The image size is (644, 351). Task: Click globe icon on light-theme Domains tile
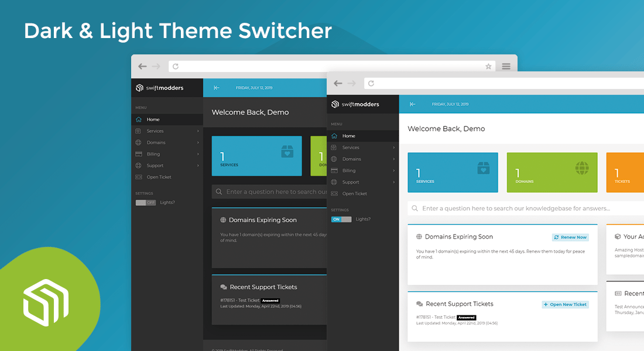582,168
